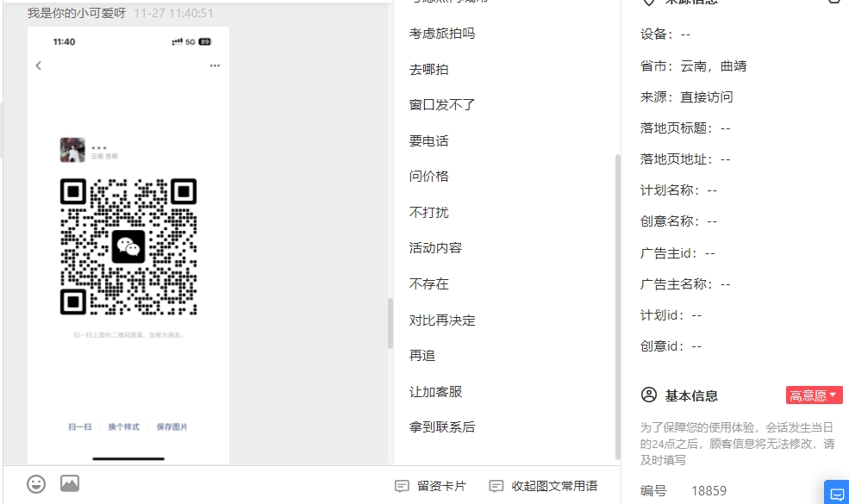Screen dimensions: 849x504
Task: Select the 问价格 quick reply
Action: click(429, 177)
